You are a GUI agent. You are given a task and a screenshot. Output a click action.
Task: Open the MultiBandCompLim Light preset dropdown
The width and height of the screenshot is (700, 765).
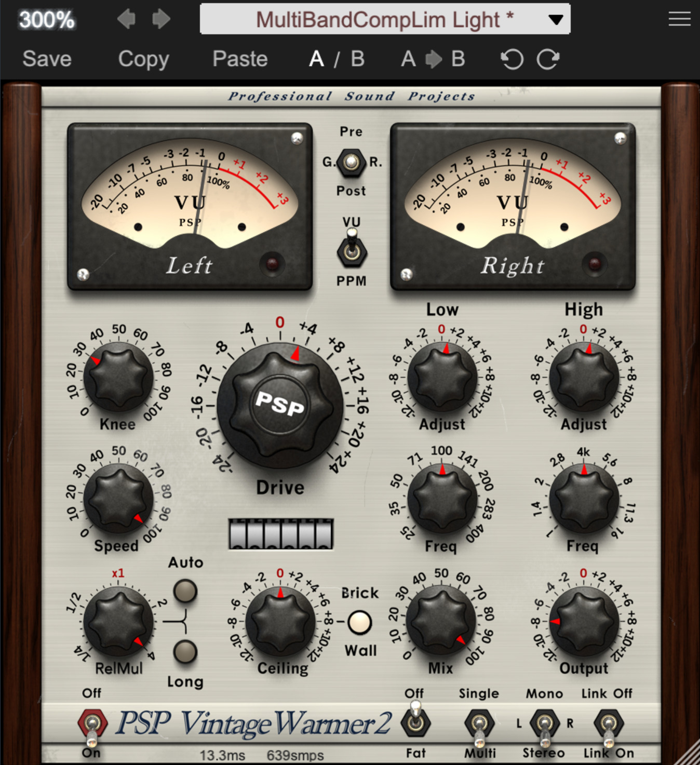(x=385, y=19)
